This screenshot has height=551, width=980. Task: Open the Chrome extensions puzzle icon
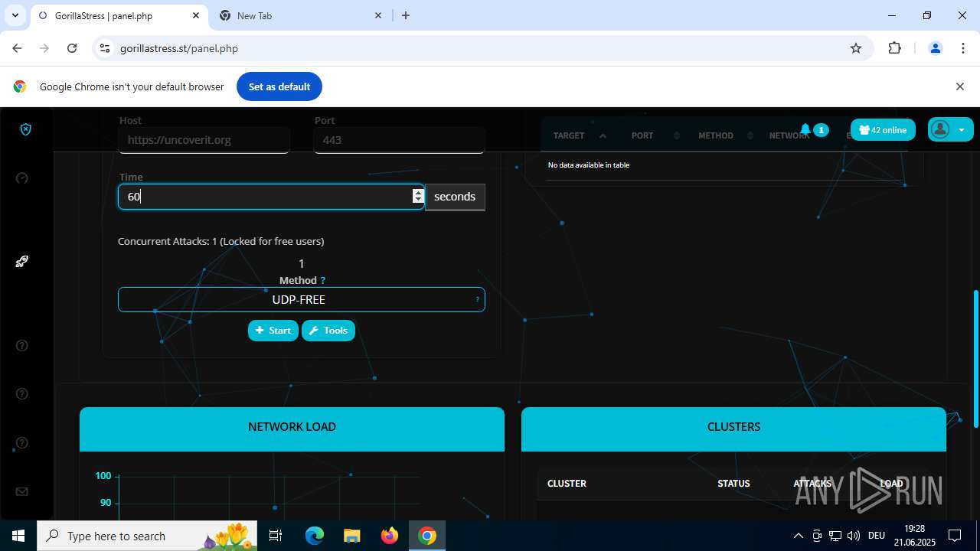895,48
